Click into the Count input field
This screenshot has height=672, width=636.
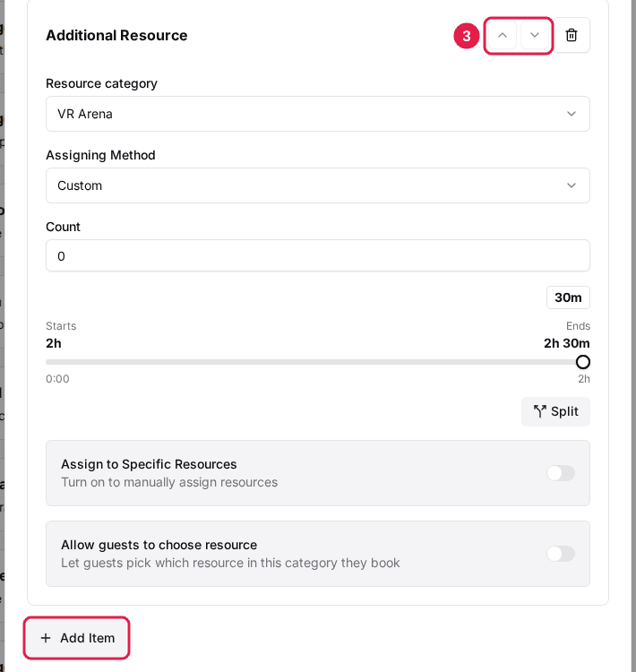318,256
